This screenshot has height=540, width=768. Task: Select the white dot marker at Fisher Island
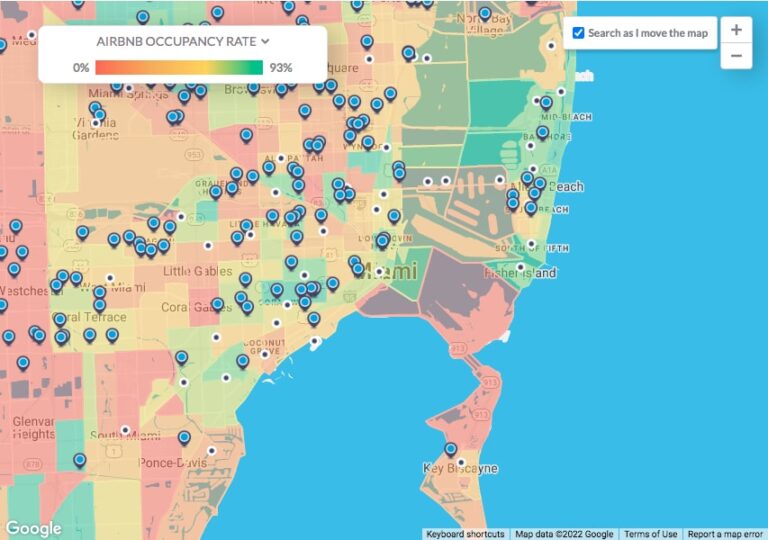520,267
